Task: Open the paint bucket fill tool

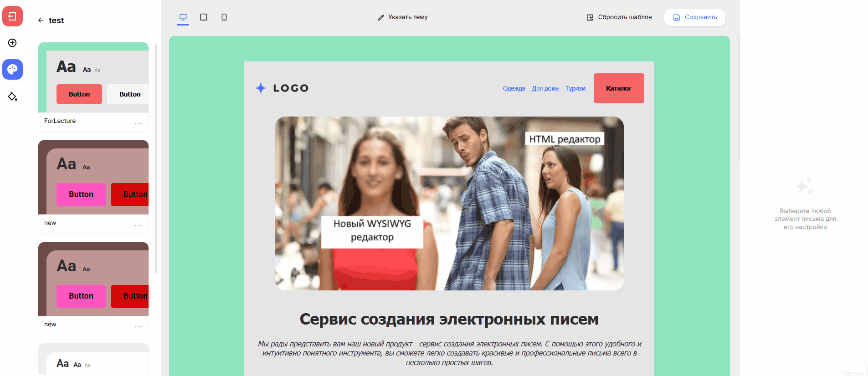Action: 12,96
